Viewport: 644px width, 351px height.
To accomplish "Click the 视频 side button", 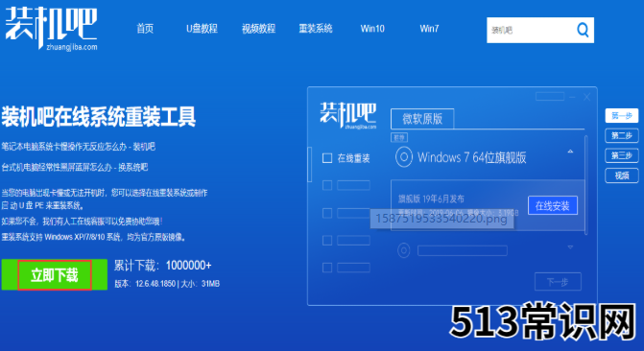I will [x=621, y=175].
